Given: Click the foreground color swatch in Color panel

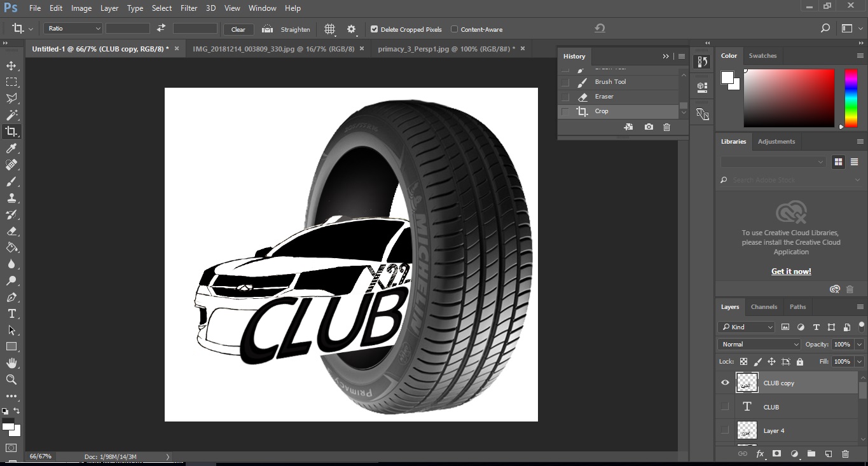Looking at the screenshot, I should coord(727,78).
